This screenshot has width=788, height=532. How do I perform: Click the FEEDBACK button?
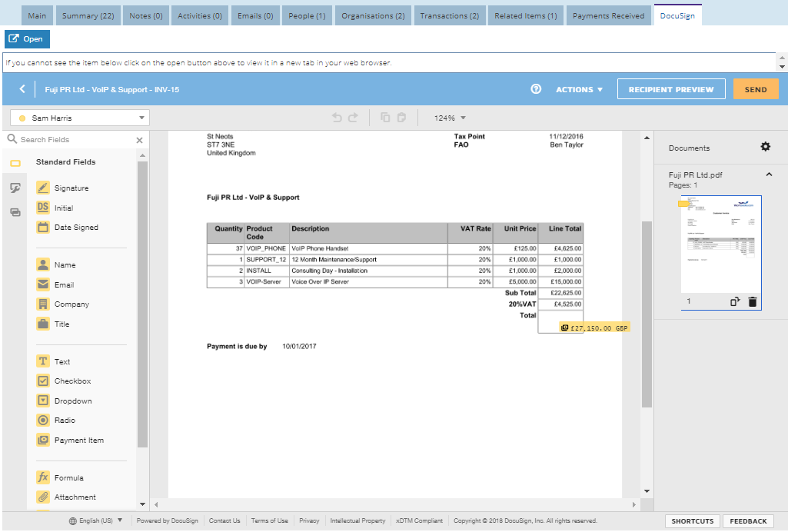point(748,521)
